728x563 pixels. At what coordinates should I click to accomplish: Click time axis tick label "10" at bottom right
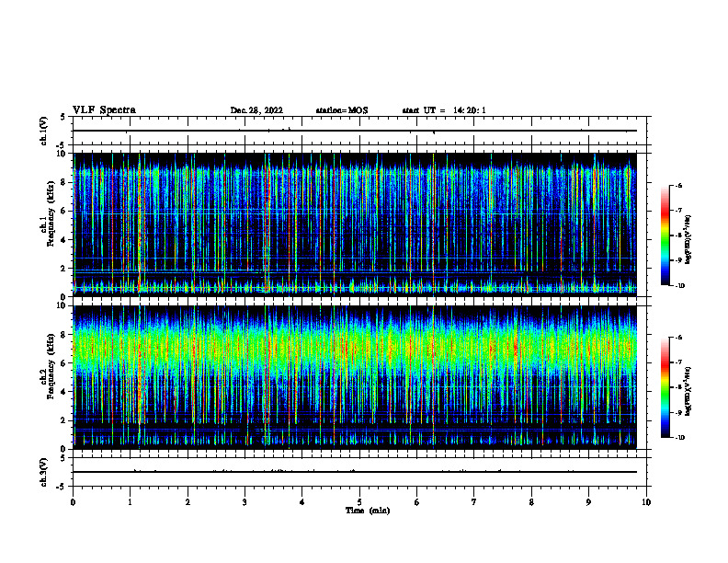pyautogui.click(x=646, y=502)
